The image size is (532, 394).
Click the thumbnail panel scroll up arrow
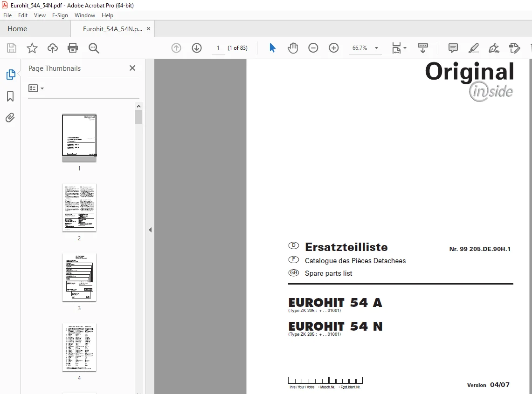coord(138,106)
